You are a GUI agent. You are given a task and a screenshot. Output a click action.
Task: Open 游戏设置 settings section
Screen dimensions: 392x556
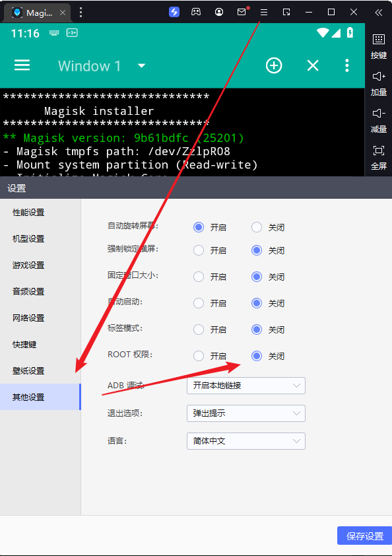28,265
